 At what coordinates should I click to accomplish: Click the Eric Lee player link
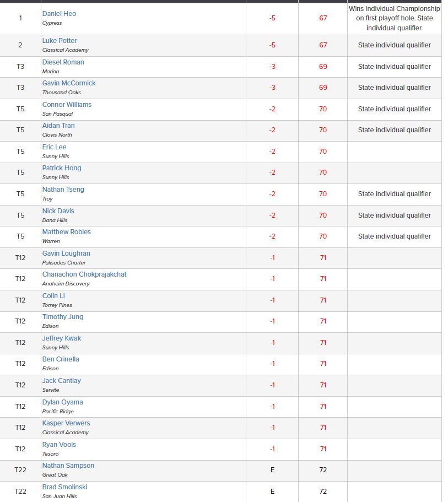pos(54,147)
